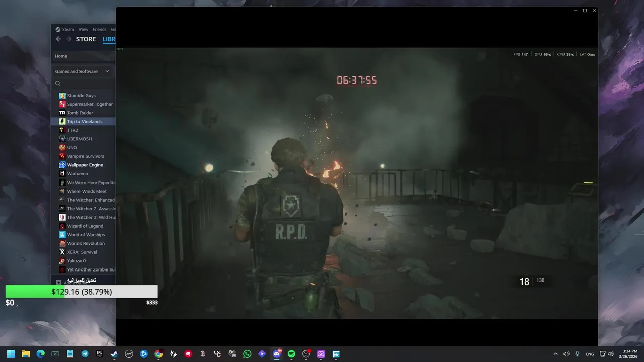Open Spotify from taskbar
644x362 pixels.
(x=291, y=354)
